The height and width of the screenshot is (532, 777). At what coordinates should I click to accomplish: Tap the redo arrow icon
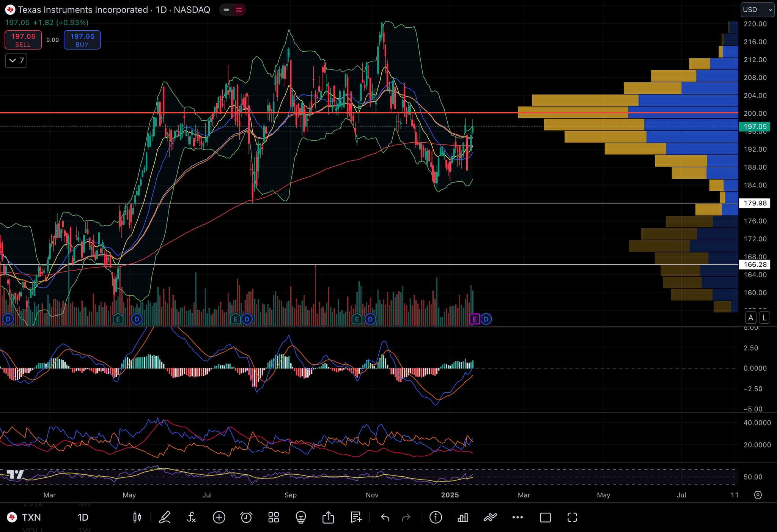[406, 517]
